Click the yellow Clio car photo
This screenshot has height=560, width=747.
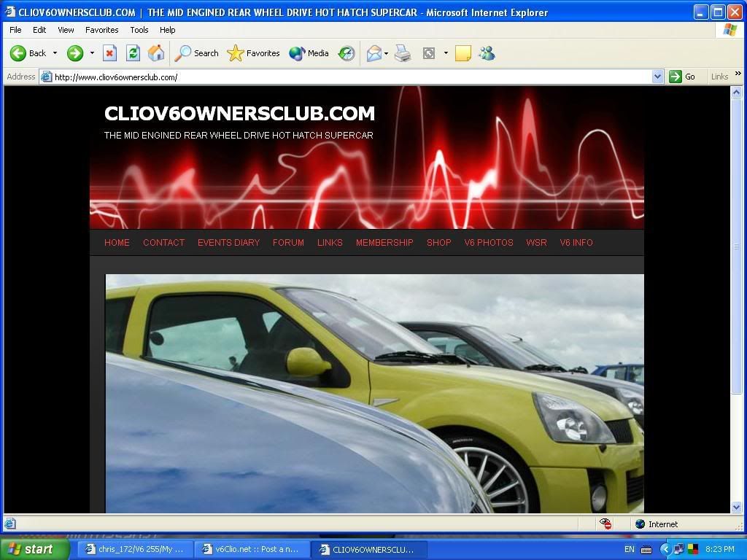point(374,393)
